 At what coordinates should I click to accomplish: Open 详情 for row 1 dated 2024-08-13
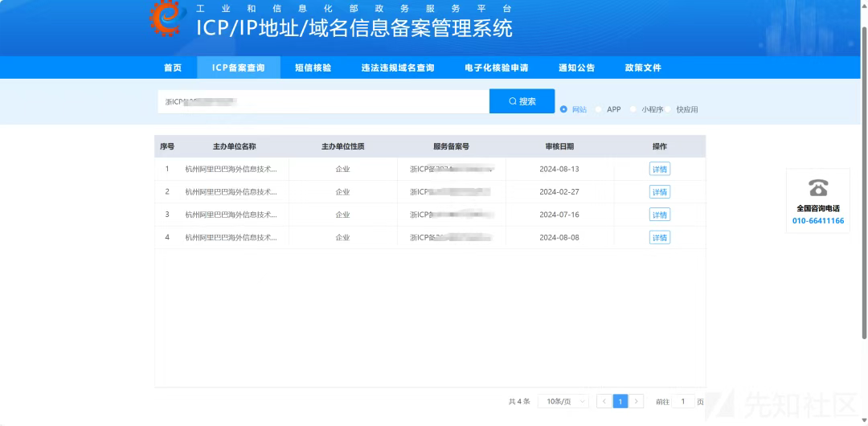660,169
